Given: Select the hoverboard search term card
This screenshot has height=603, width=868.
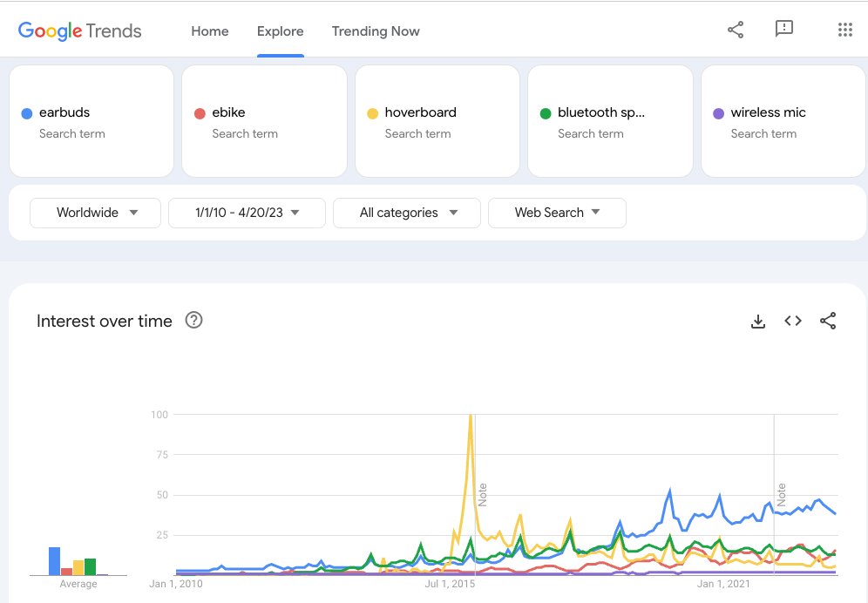Looking at the screenshot, I should point(437,121).
